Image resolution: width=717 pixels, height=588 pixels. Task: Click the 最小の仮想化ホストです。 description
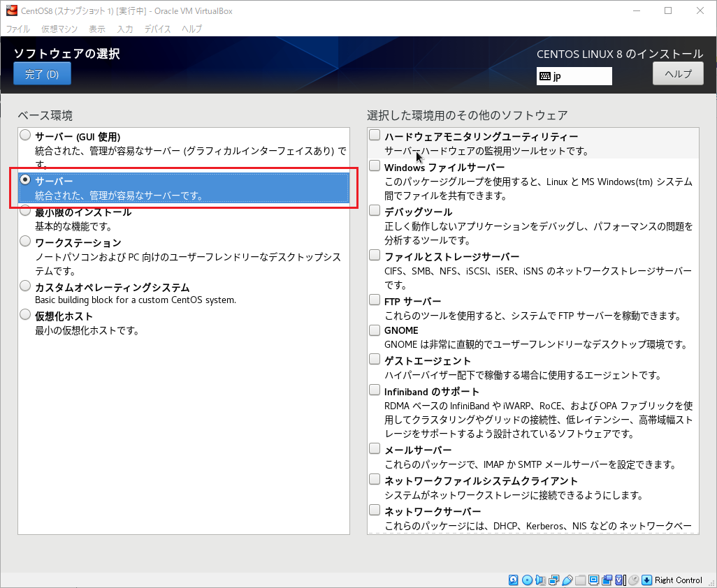[87, 330]
